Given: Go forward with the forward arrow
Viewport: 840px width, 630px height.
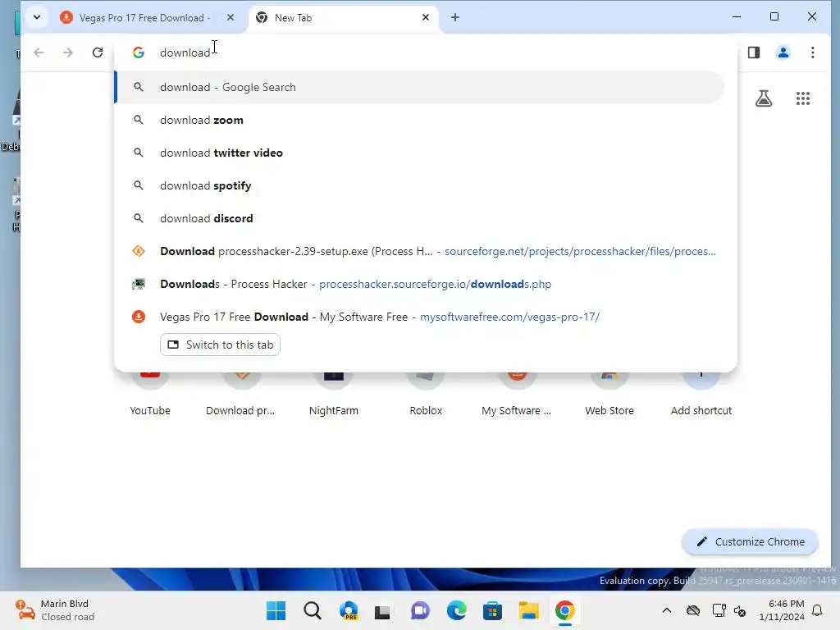Looking at the screenshot, I should point(67,52).
